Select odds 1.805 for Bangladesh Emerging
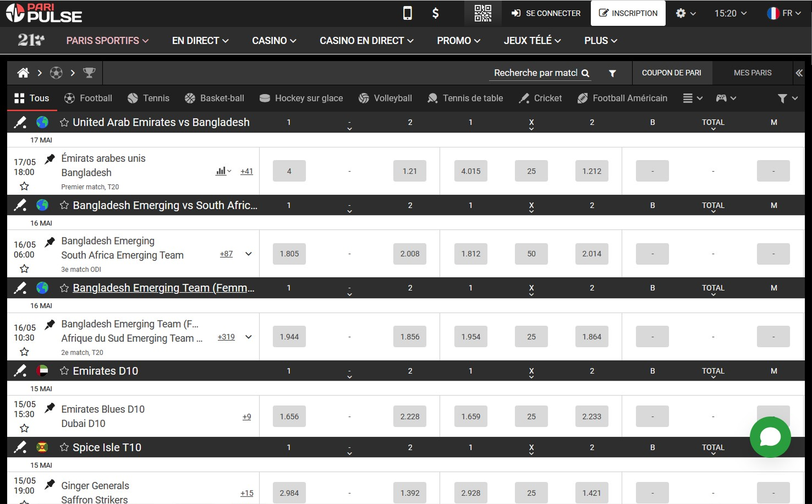 289,254
